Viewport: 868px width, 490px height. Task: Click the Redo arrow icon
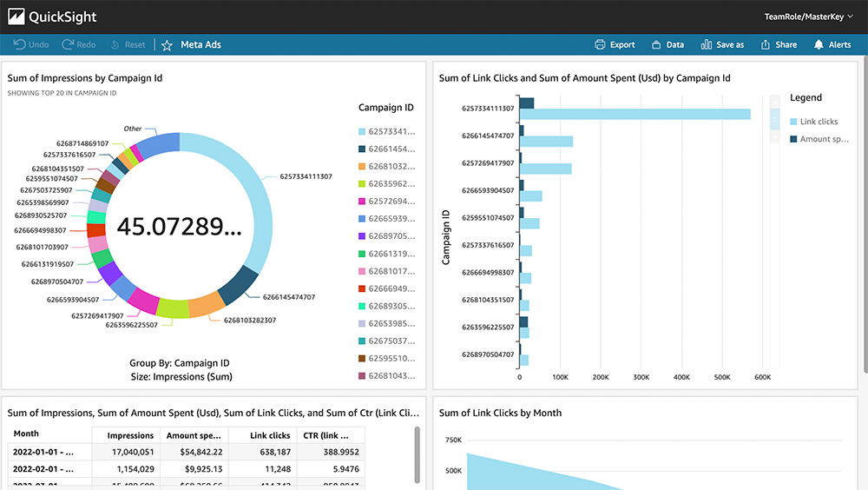(67, 44)
